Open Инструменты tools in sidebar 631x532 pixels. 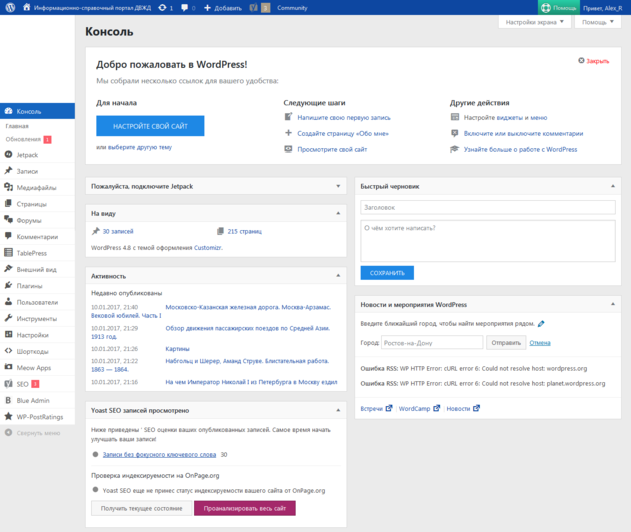coord(36,318)
